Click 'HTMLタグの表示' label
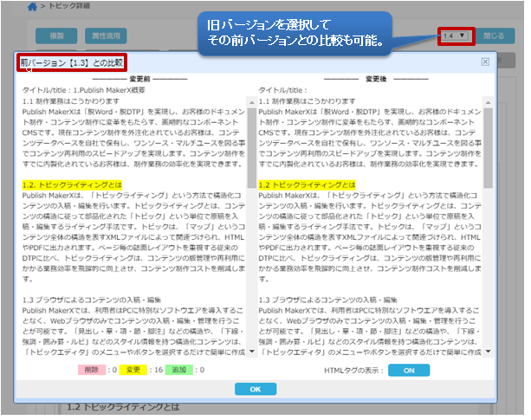The image size is (531, 420). 351,371
